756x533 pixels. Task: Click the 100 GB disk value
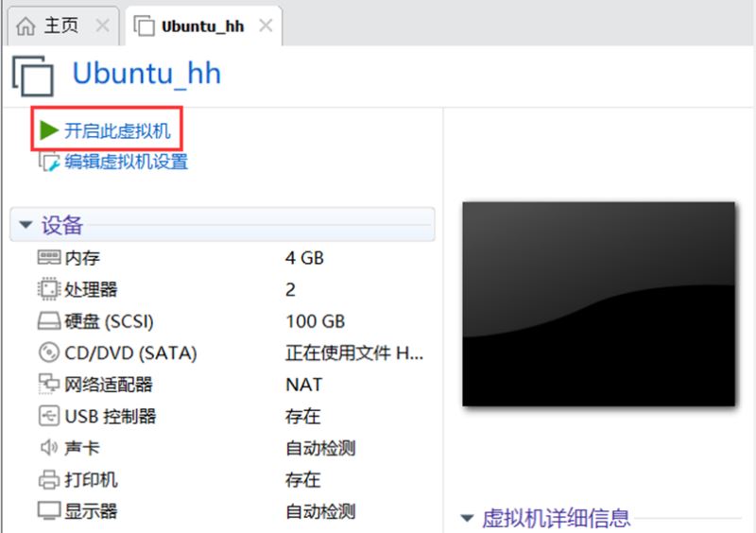point(316,321)
